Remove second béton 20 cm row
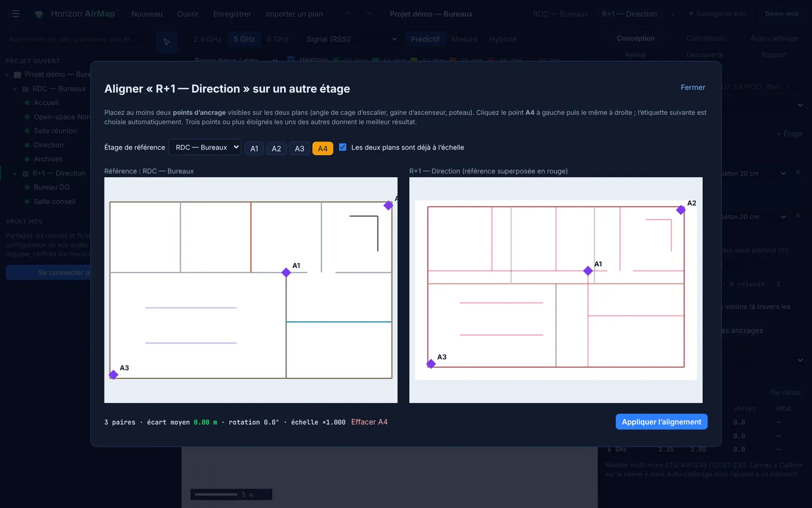The height and width of the screenshot is (508, 812). (x=798, y=216)
